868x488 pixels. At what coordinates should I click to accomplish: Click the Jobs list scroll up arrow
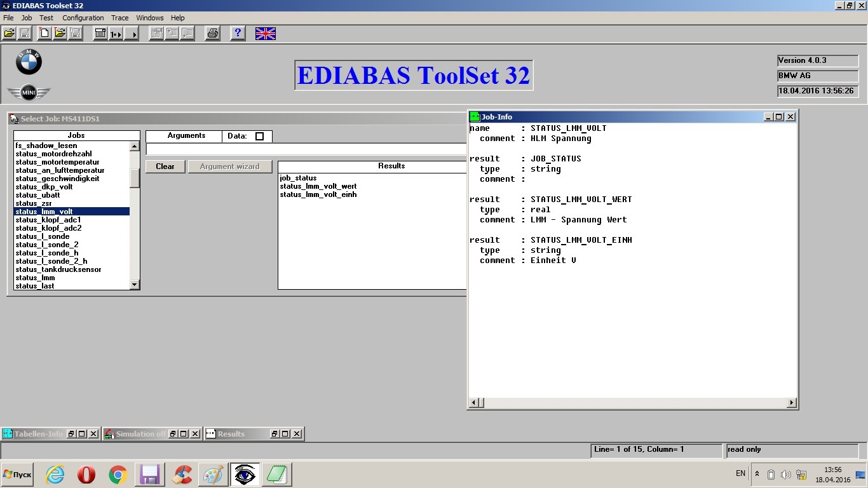(x=134, y=146)
